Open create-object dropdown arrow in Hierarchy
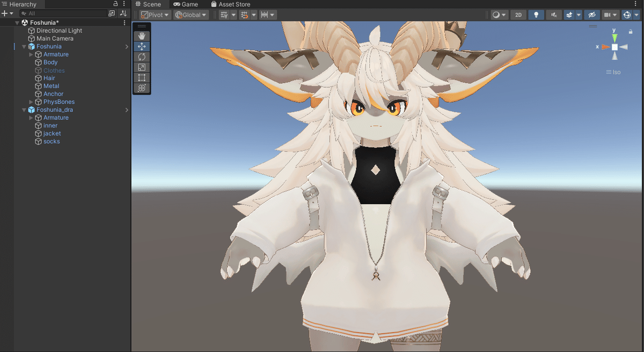Image resolution: width=644 pixels, height=352 pixels. point(11,13)
